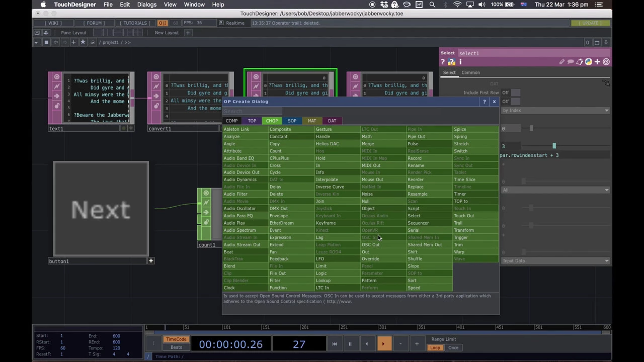Open operator help question mark in parameter panel
Image resolution: width=644 pixels, height=362 pixels.
click(x=443, y=62)
